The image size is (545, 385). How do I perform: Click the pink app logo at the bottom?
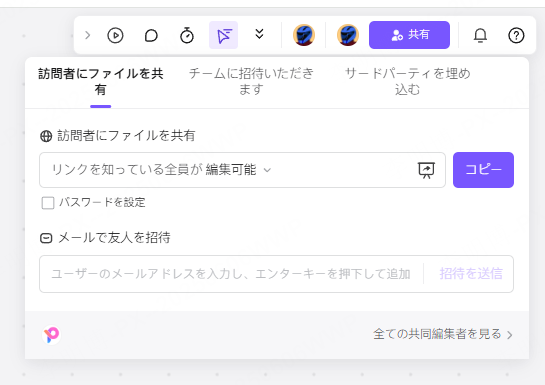[x=51, y=335]
